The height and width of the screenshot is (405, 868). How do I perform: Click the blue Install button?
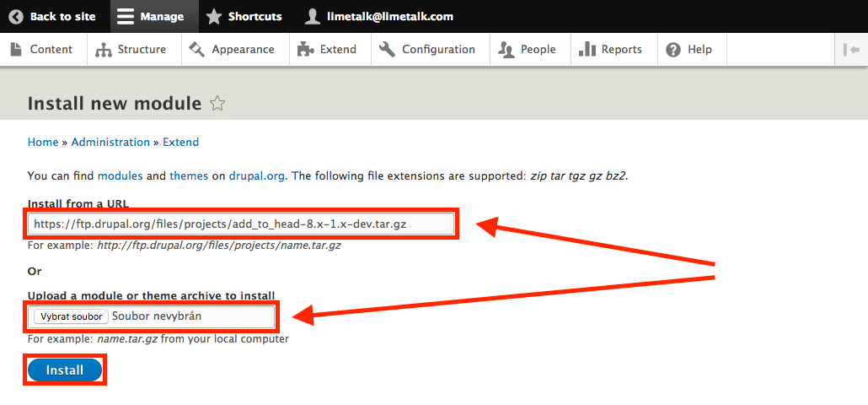pos(65,370)
